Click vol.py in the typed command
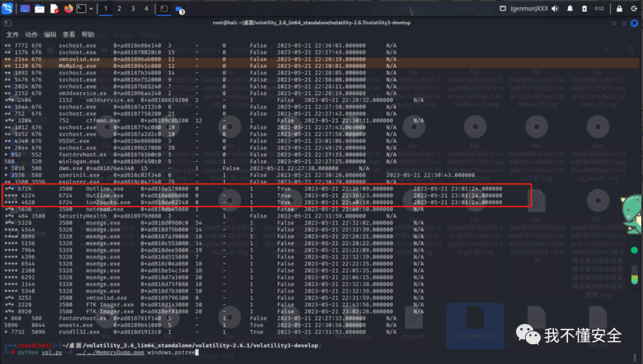The width and height of the screenshot is (643, 364). click(52, 353)
